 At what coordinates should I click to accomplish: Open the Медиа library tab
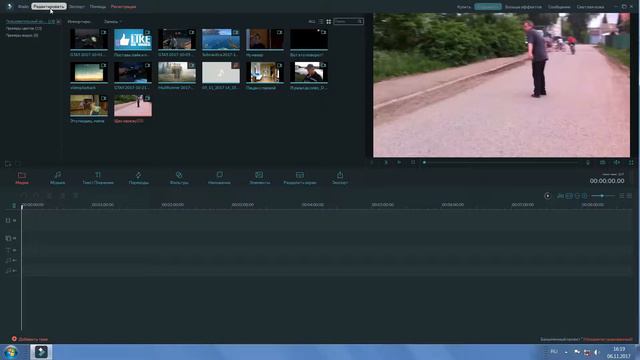(22, 178)
